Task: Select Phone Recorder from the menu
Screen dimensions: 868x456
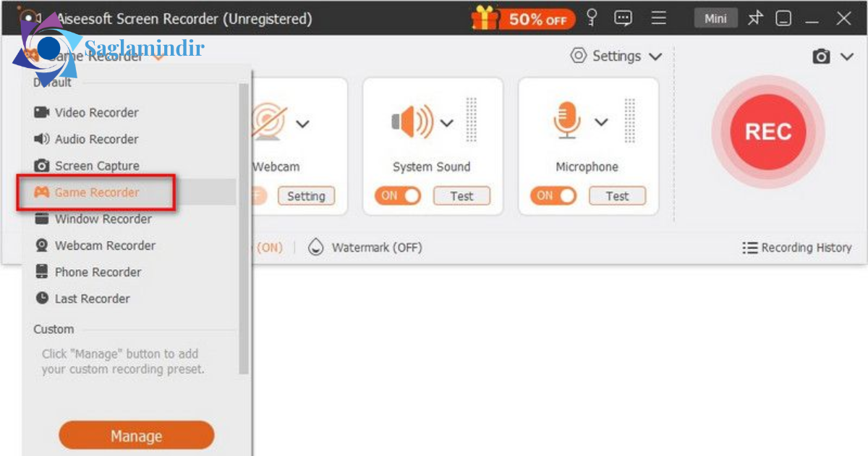Action: 127,272
